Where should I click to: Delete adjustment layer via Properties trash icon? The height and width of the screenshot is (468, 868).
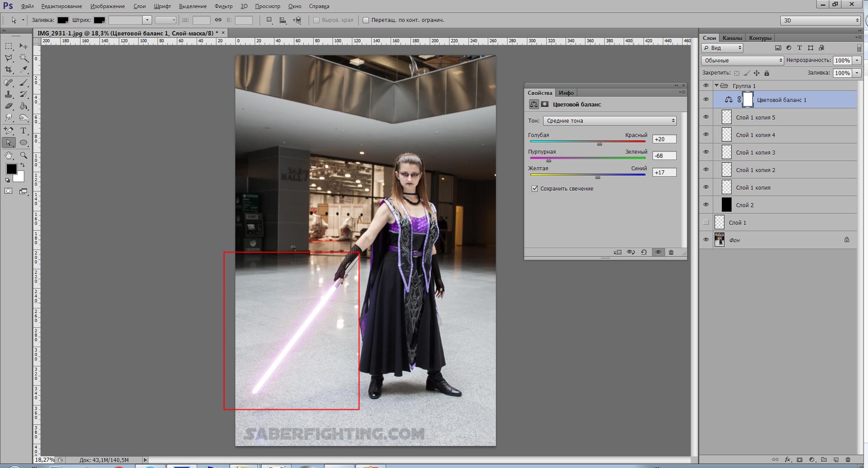(671, 253)
